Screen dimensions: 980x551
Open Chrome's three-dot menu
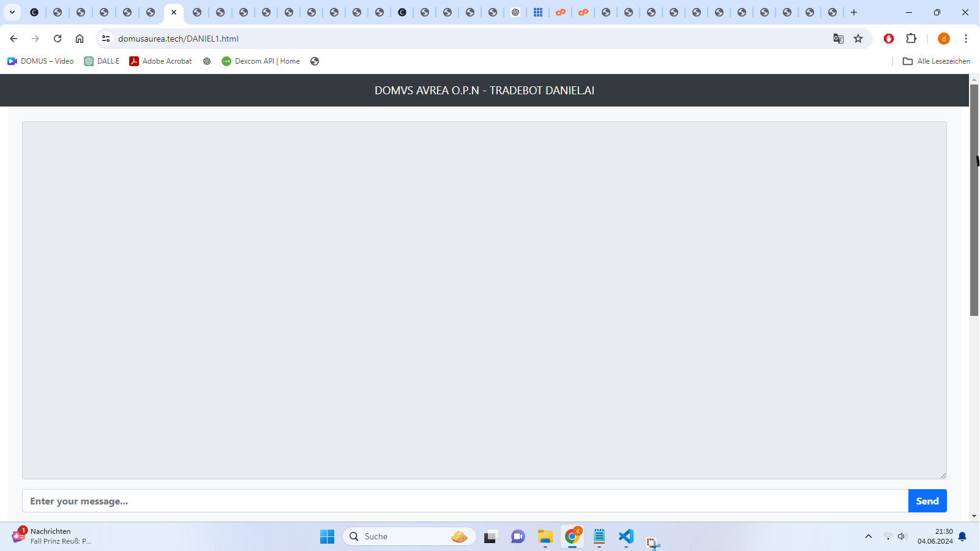coord(966,39)
